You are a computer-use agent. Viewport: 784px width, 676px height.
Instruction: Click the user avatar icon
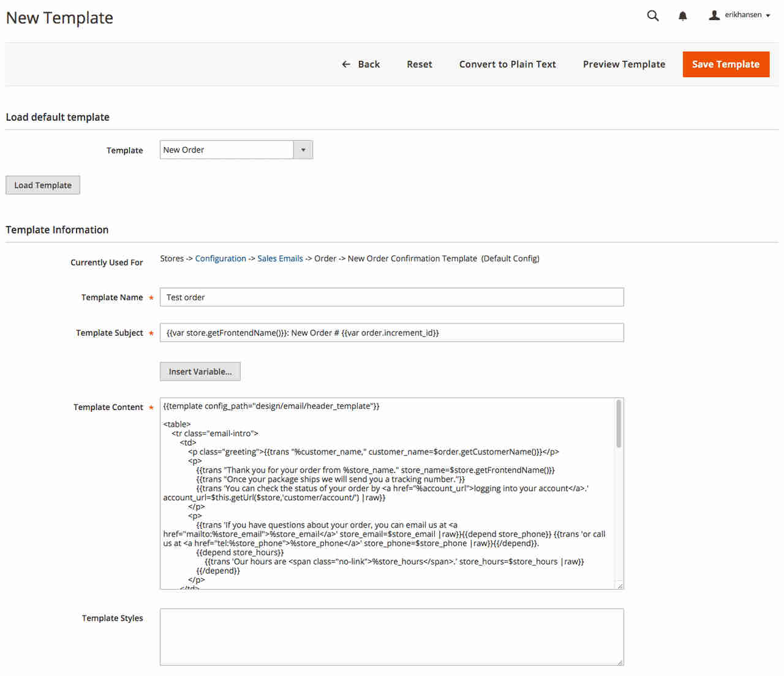tap(714, 15)
